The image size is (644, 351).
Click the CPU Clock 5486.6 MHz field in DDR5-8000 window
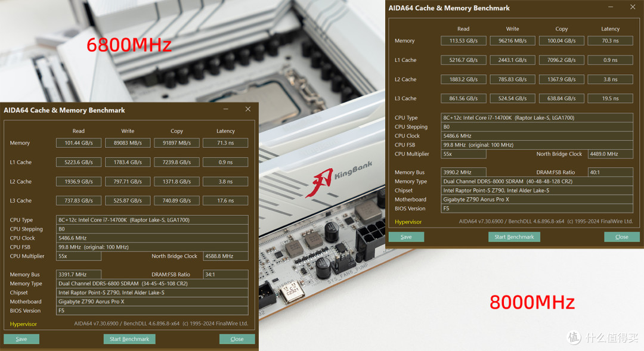(x=537, y=136)
